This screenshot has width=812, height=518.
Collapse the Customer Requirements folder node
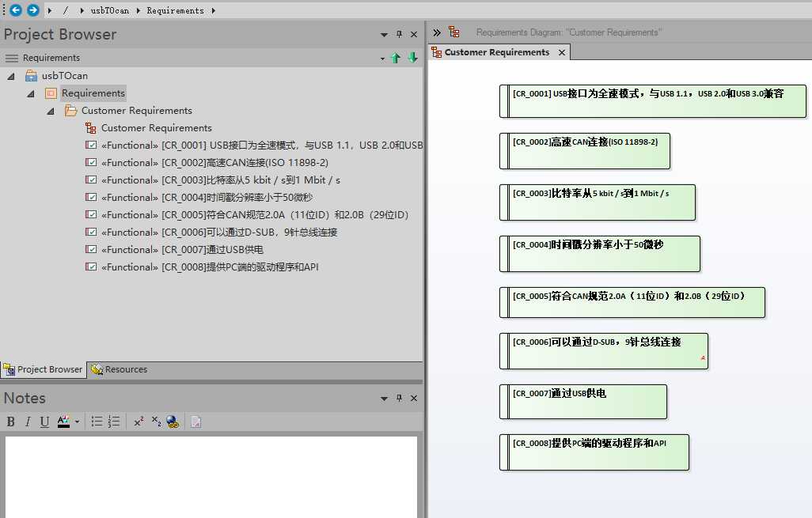pyautogui.click(x=50, y=111)
